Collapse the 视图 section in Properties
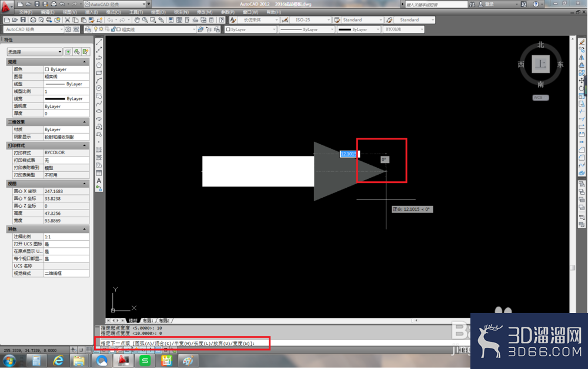Viewport: 588px width, 369px height. pos(84,184)
